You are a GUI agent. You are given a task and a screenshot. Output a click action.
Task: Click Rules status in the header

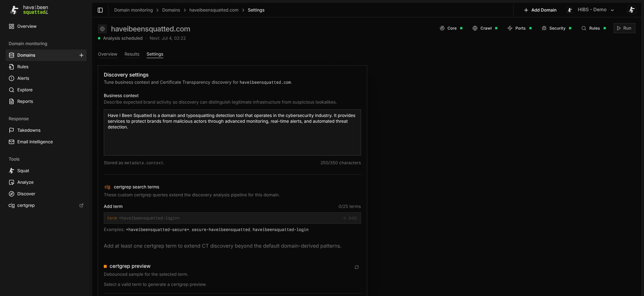coord(594,28)
